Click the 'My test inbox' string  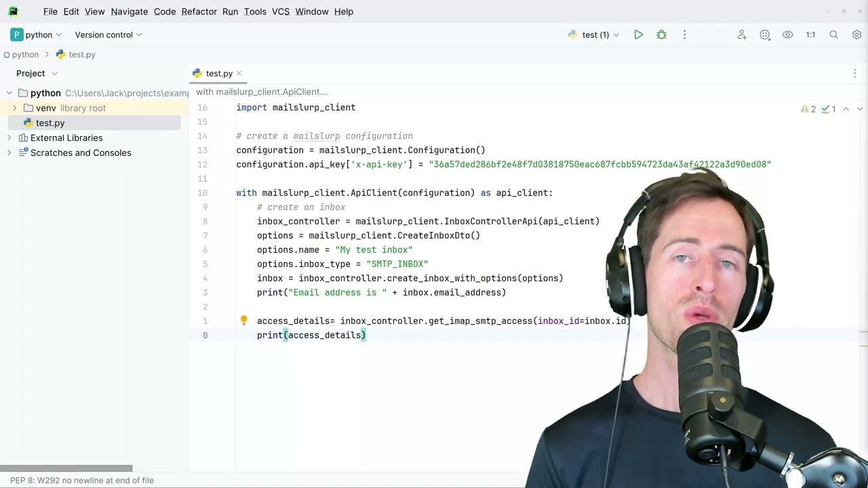(x=374, y=249)
